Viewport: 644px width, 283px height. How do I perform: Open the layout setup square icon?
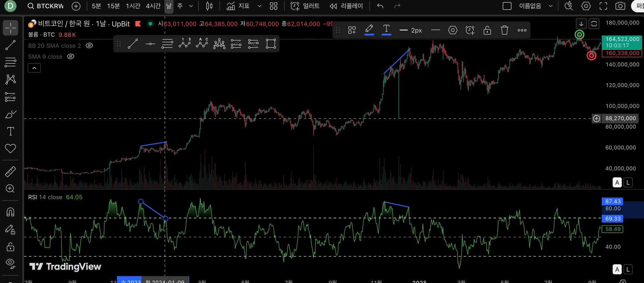click(507, 6)
